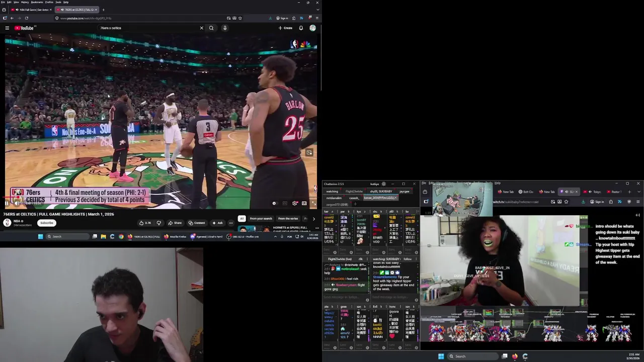Viewport: 644px width, 362px height.
Task: Switch to Chatterino 'watching' tab
Action: [x=332, y=192]
